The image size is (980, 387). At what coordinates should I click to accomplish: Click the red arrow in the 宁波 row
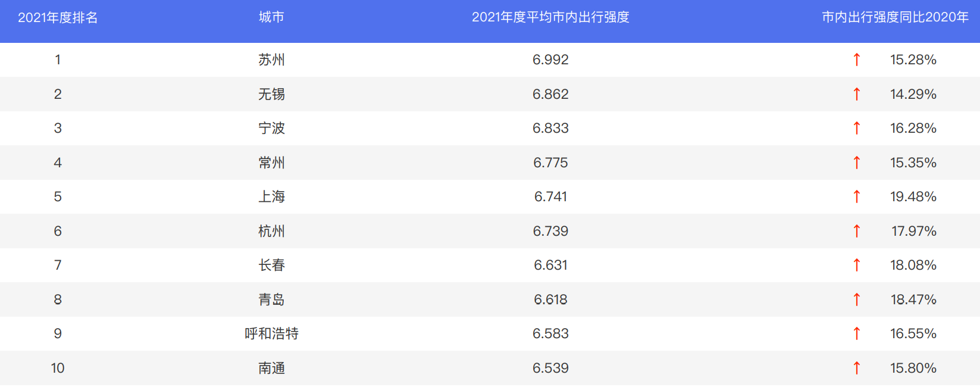(x=856, y=128)
